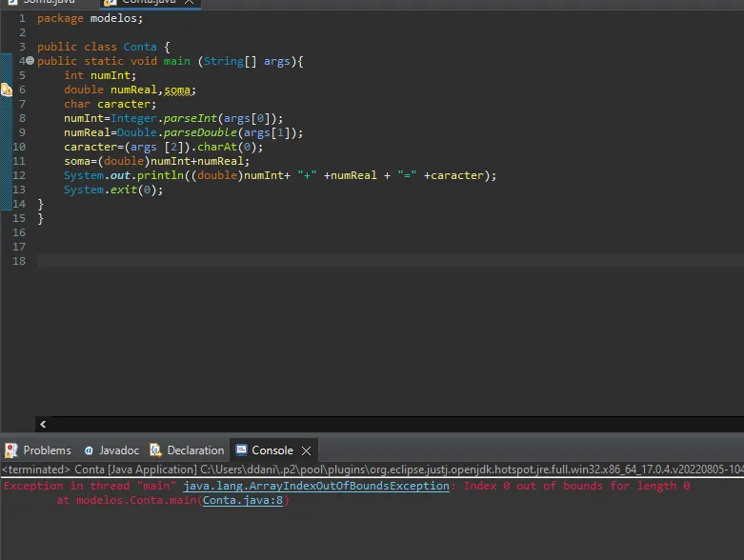
Task: Close the Console view
Action: pyautogui.click(x=307, y=450)
